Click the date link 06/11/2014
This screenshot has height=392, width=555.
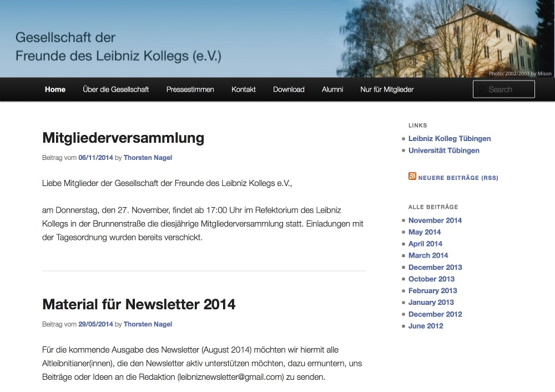[95, 158]
